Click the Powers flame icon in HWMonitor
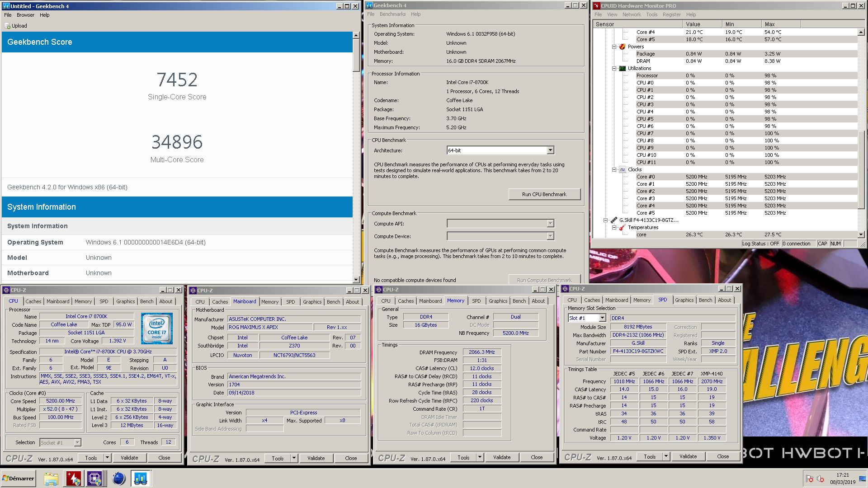868x488 pixels. pos(623,47)
